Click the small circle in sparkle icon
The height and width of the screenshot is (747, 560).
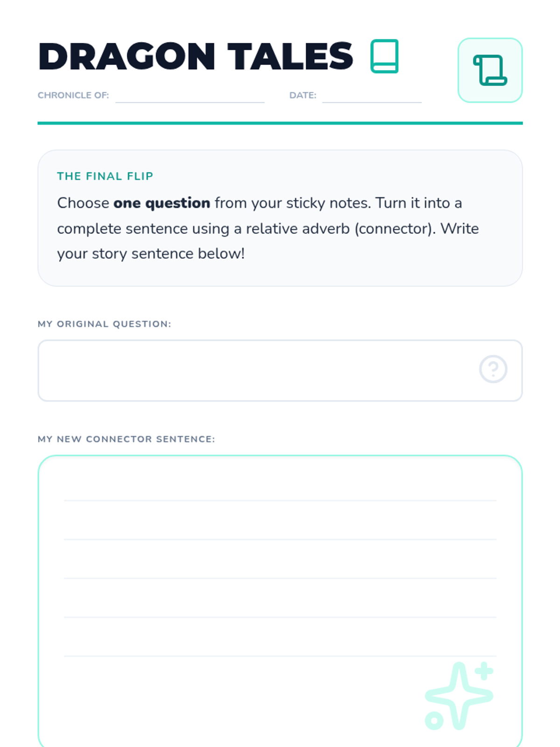coord(434,720)
